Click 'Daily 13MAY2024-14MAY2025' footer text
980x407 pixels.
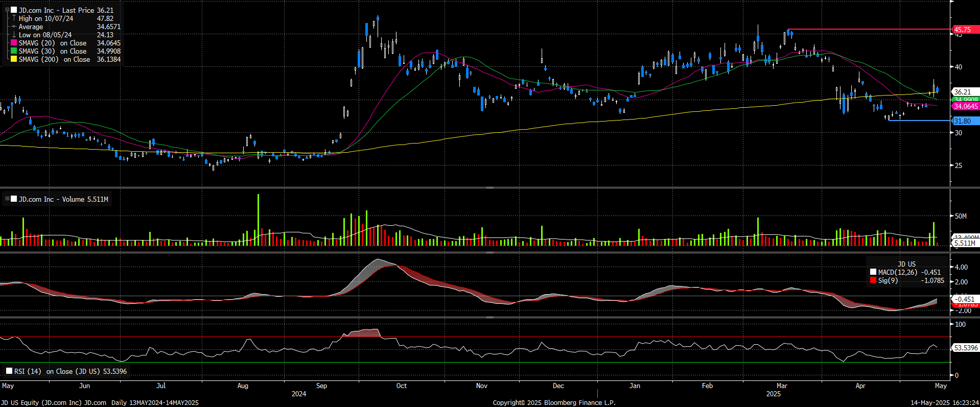[x=155, y=402]
